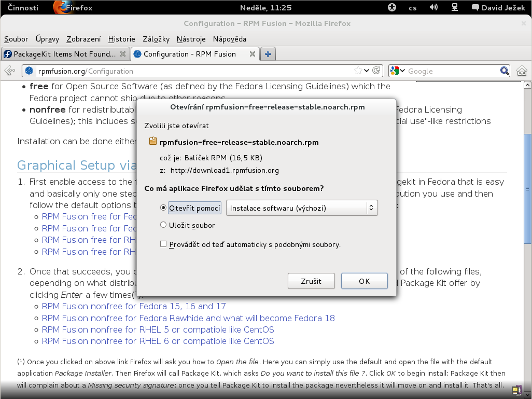Open the 'Instalace softwaru (výchozí)' dropdown
This screenshot has width=532, height=399.
[x=302, y=208]
